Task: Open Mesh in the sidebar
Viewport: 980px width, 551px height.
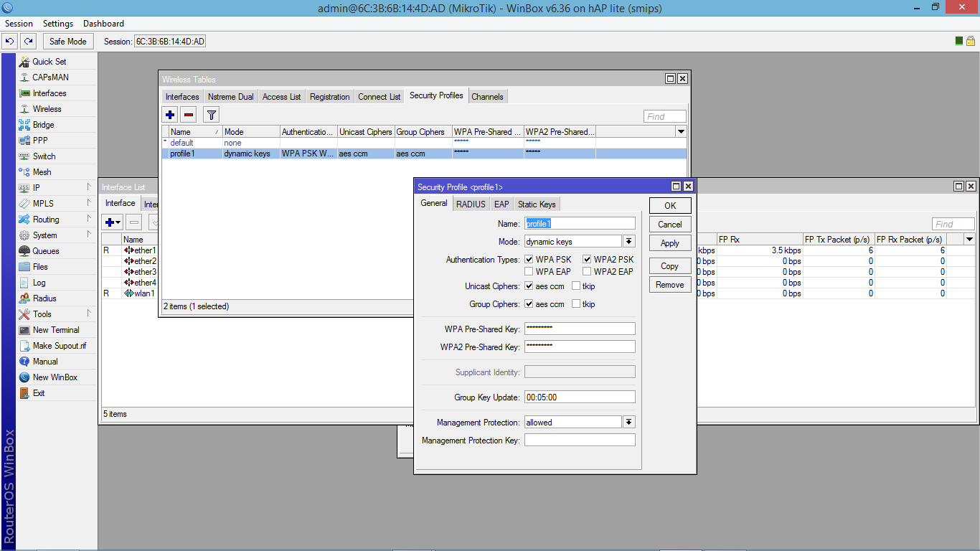Action: click(42, 172)
